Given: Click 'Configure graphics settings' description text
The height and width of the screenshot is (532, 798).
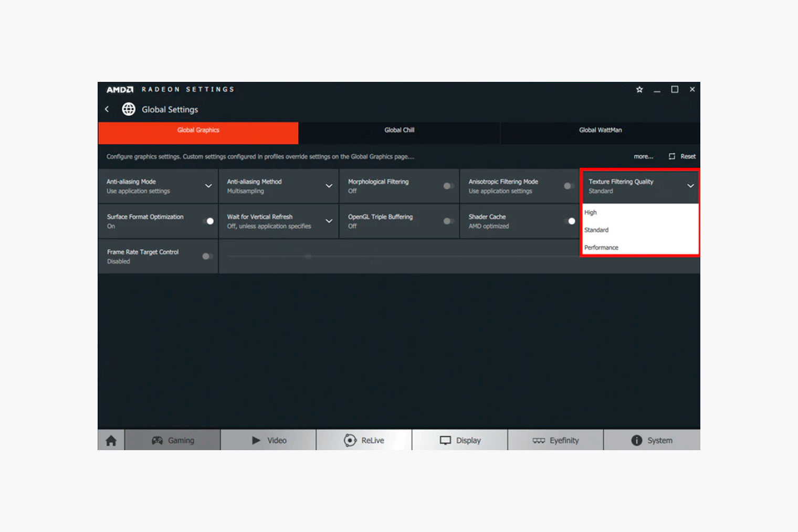Looking at the screenshot, I should 260,156.
